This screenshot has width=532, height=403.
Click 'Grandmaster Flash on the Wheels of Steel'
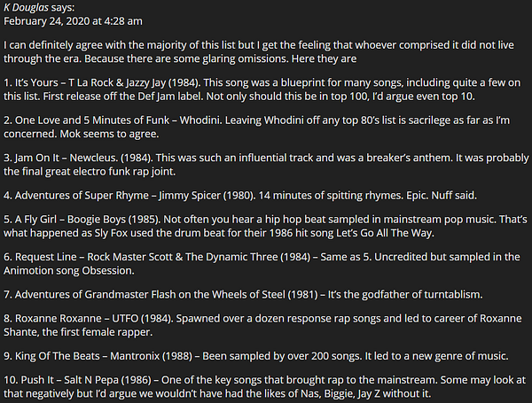click(184, 295)
